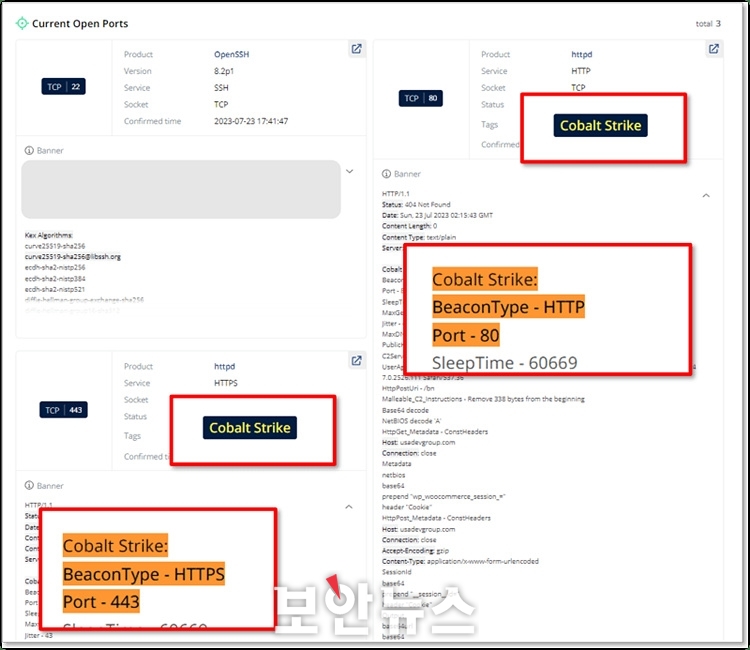Select the line 'ecdh-sha2-nistp384'

tap(55, 279)
